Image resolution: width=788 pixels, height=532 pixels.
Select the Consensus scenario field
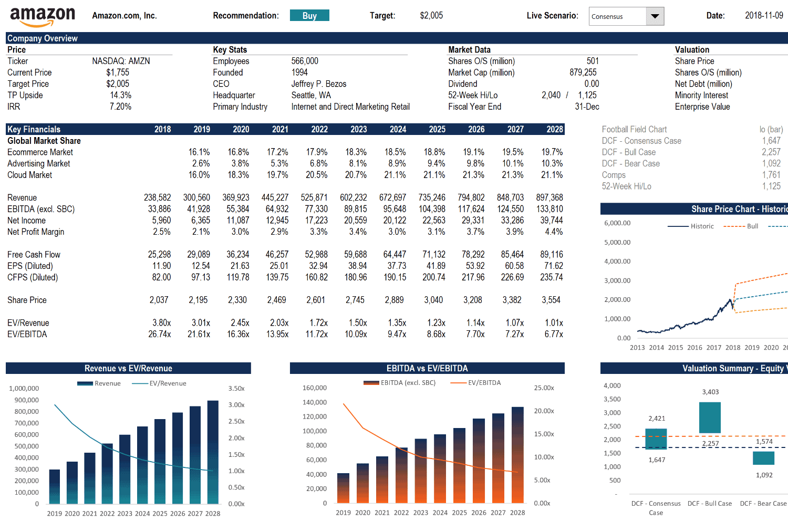tap(618, 16)
